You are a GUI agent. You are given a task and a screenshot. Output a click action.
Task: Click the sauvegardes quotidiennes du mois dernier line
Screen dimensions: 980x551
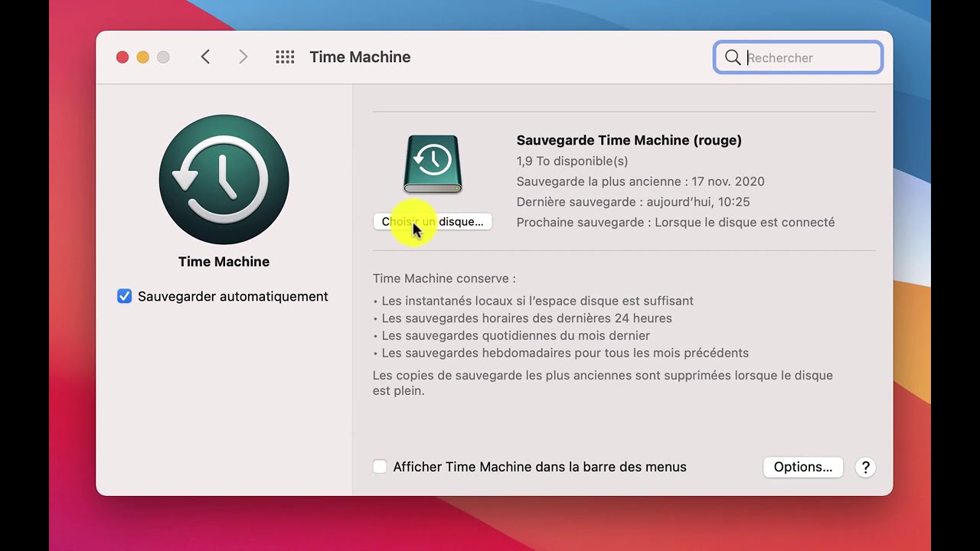point(511,336)
